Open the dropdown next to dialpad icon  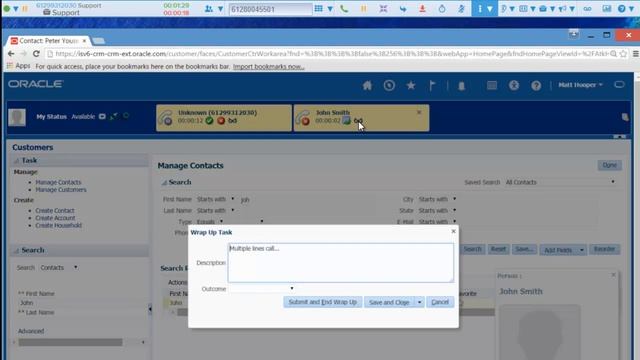[330, 9]
